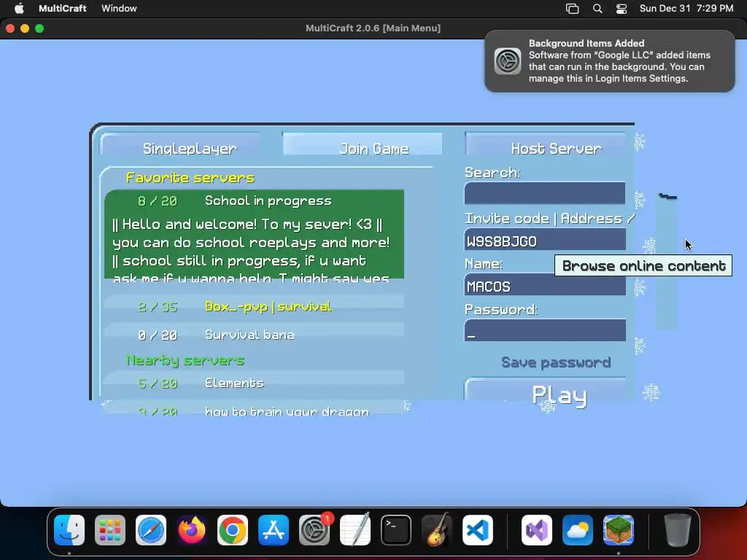Open the Window menu in menu bar
The image size is (747, 560).
tap(119, 8)
